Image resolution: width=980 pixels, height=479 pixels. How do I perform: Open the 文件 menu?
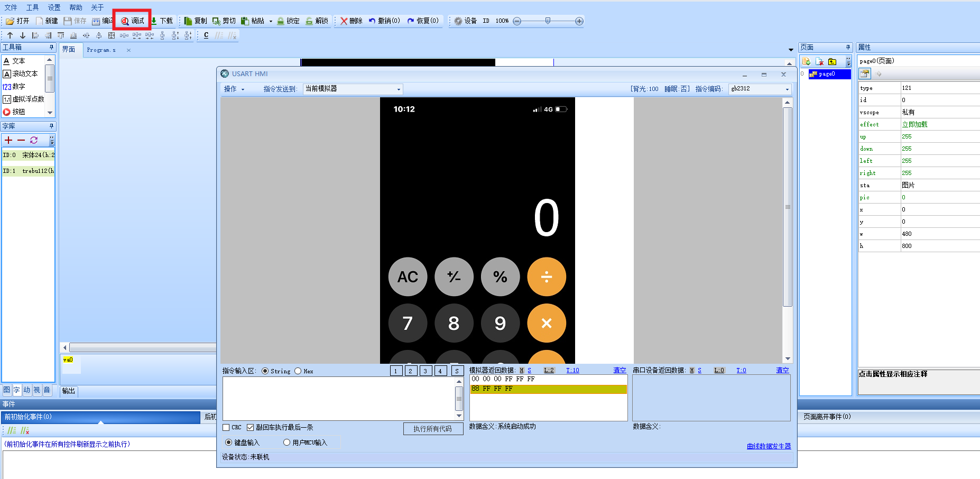[x=11, y=7]
